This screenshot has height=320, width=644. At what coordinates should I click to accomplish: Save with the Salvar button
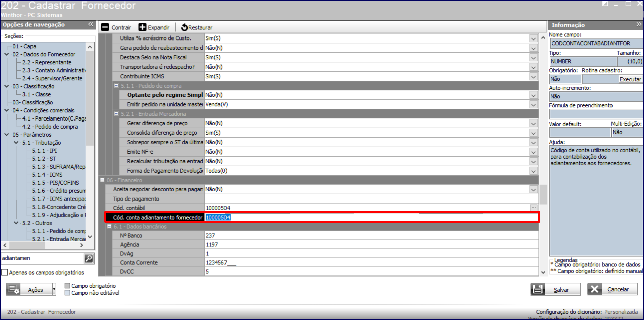pos(556,290)
